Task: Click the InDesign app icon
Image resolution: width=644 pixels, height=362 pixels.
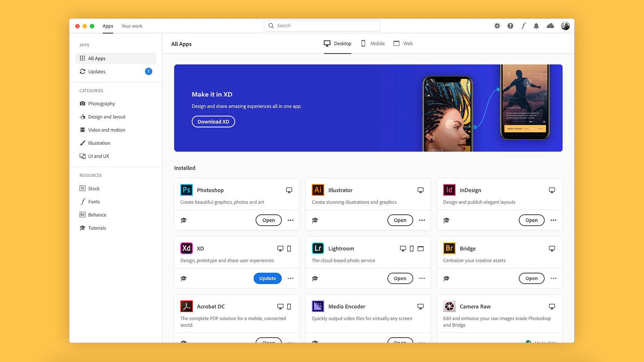Action: (449, 190)
